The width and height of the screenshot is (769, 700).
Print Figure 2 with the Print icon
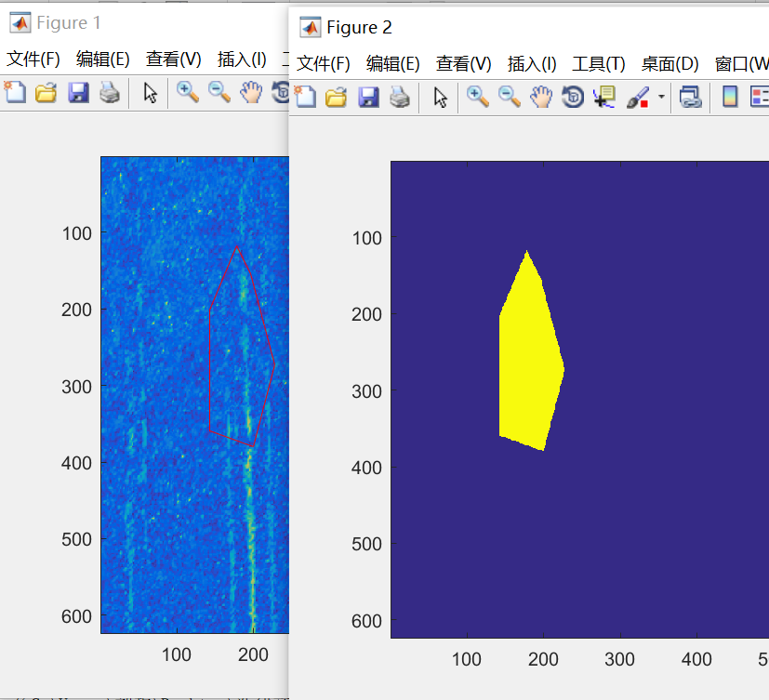pos(400,97)
